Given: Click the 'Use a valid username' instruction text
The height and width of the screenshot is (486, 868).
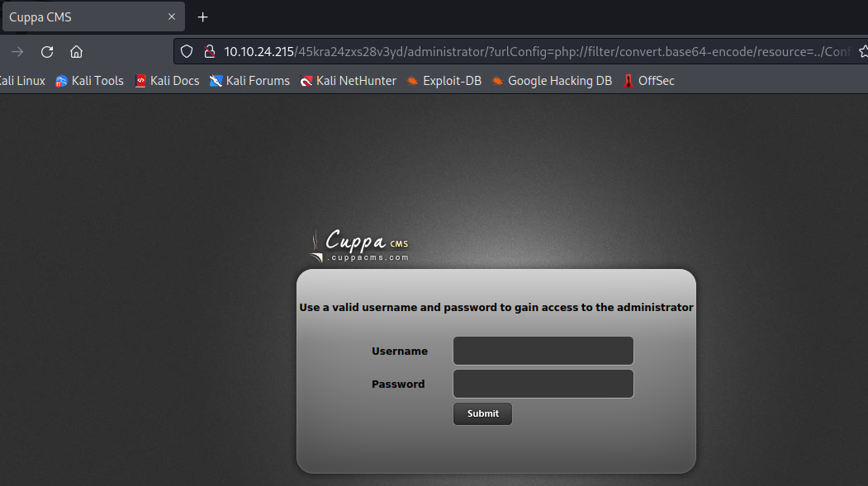Looking at the screenshot, I should pos(496,308).
